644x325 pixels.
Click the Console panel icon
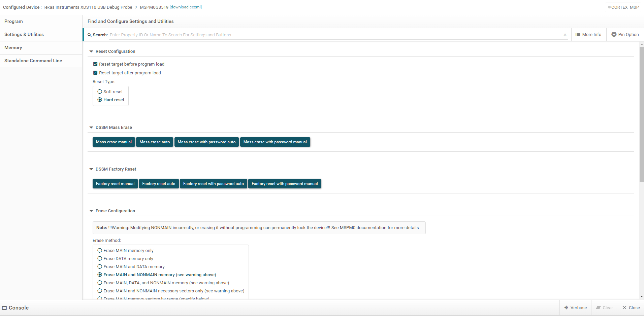[4, 308]
